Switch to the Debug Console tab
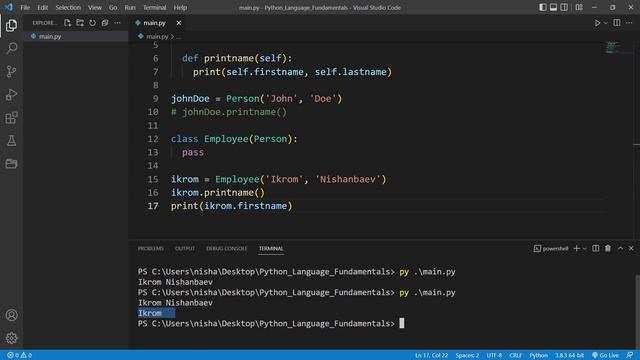Viewport: 640px width, 360px height. pyautogui.click(x=227, y=249)
